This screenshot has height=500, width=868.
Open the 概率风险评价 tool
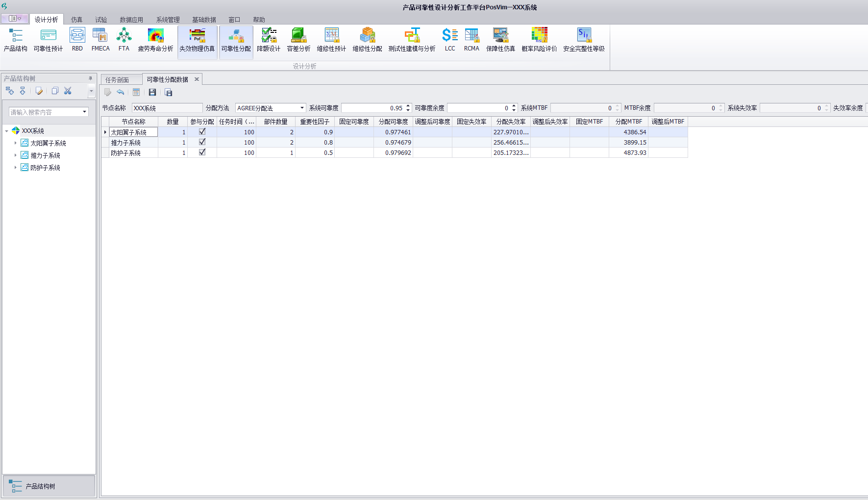pyautogui.click(x=539, y=40)
